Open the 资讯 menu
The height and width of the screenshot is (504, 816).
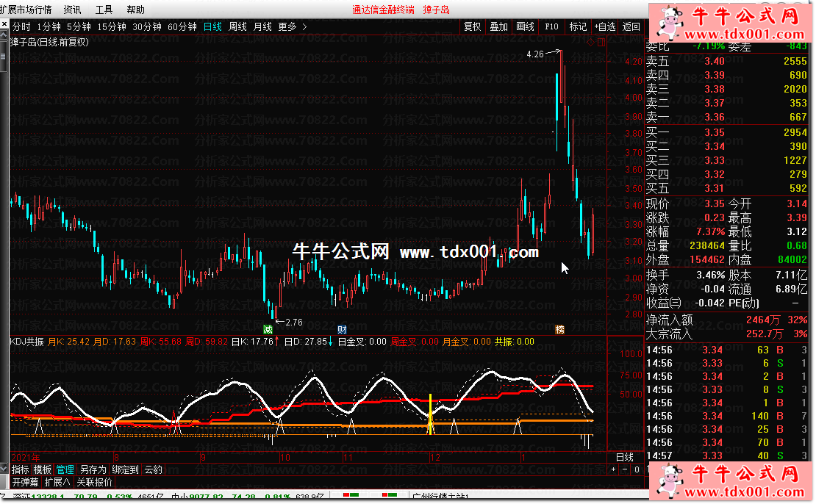click(x=72, y=10)
